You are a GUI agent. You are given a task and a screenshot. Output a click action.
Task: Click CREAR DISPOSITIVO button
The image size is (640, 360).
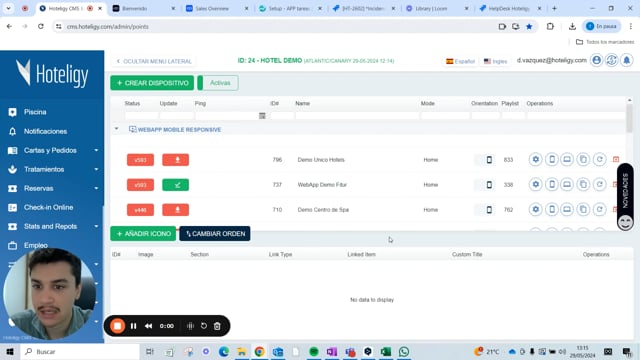coord(152,83)
